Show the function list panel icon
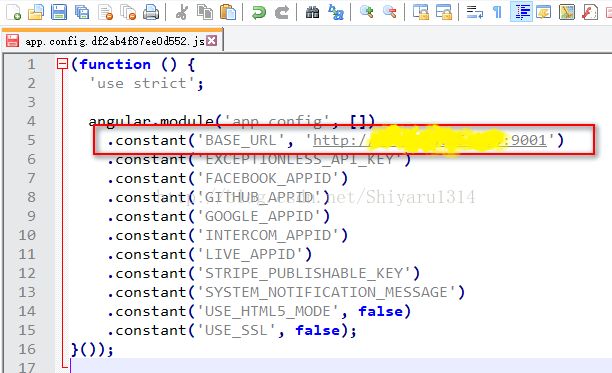Screen dimensions: 612x373 coord(589,12)
